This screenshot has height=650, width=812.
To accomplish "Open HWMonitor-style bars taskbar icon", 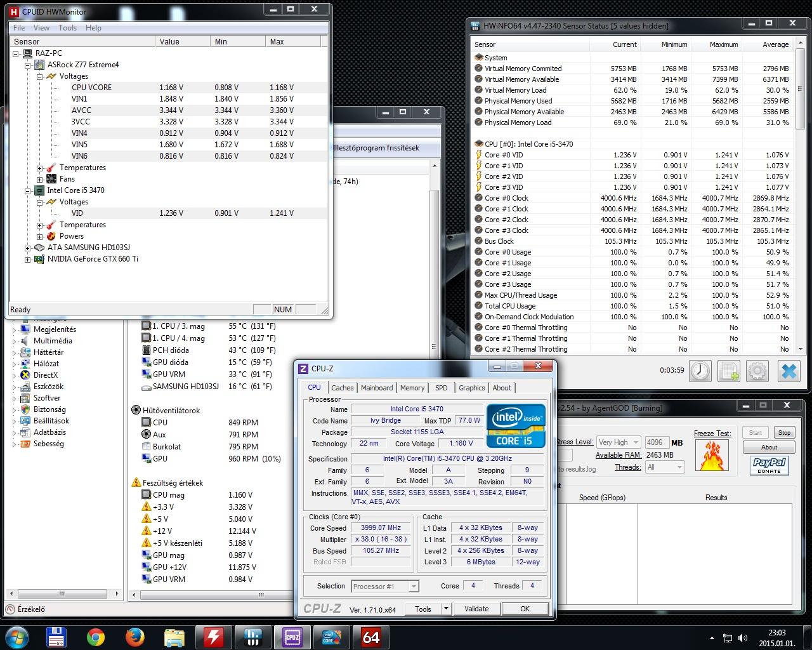I will click(254, 637).
